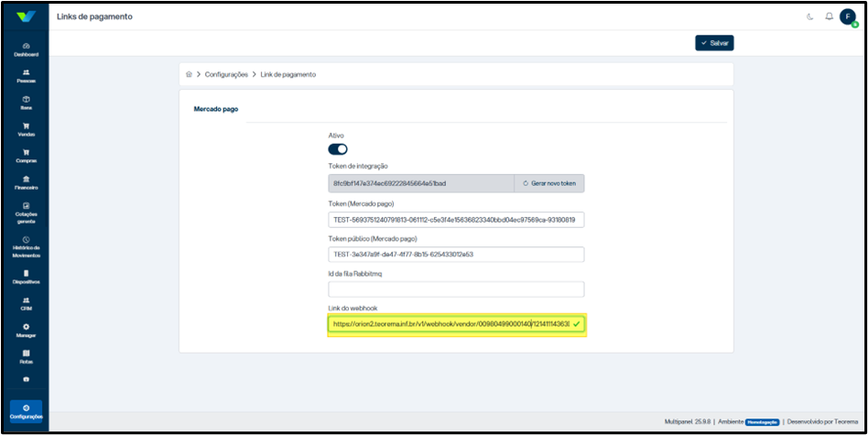Open Cotações garante in the sidebar

26,213
